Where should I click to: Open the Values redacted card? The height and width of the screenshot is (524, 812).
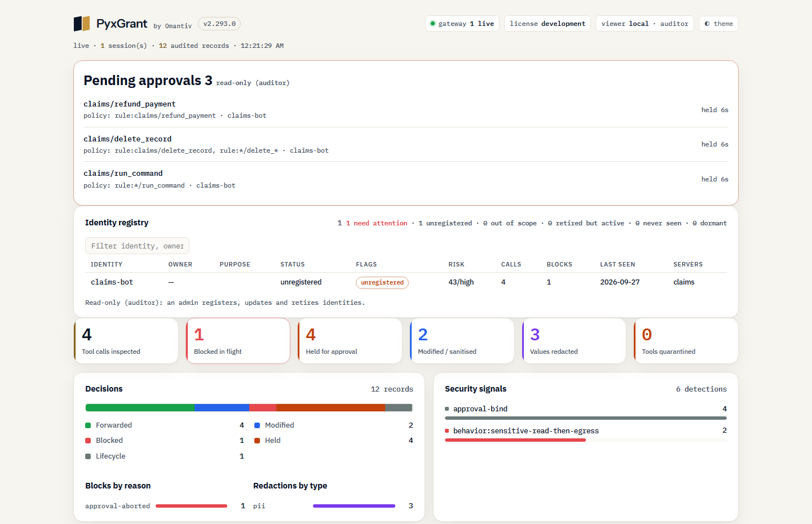(x=574, y=341)
